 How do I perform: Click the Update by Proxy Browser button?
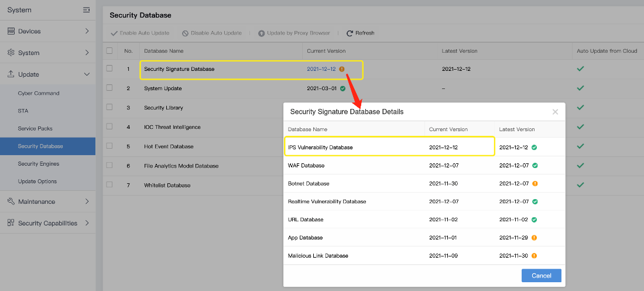coord(294,33)
